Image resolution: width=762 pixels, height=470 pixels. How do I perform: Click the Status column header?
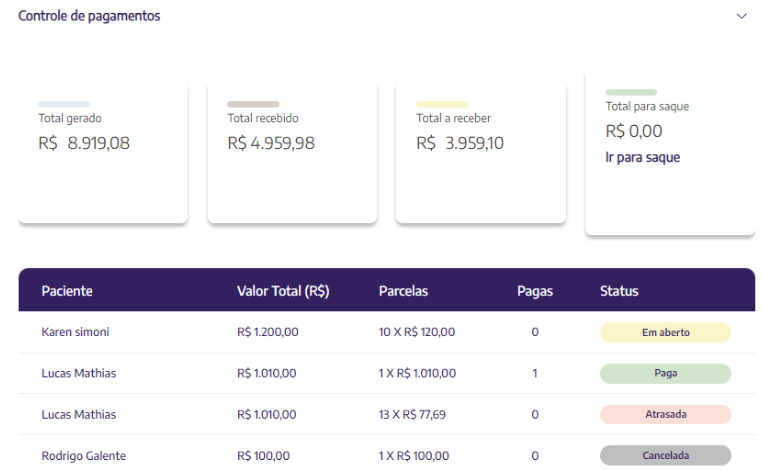[x=619, y=291]
